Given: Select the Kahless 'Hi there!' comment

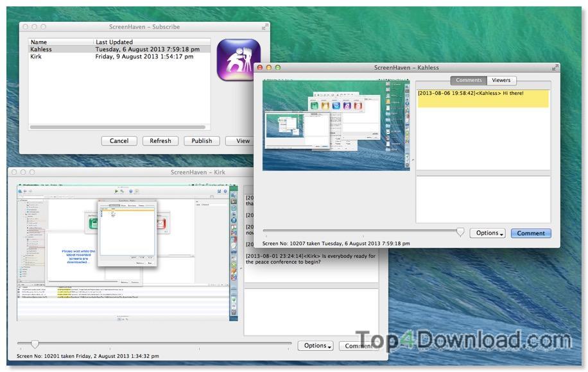Looking at the screenshot, I should pyautogui.click(x=483, y=99).
